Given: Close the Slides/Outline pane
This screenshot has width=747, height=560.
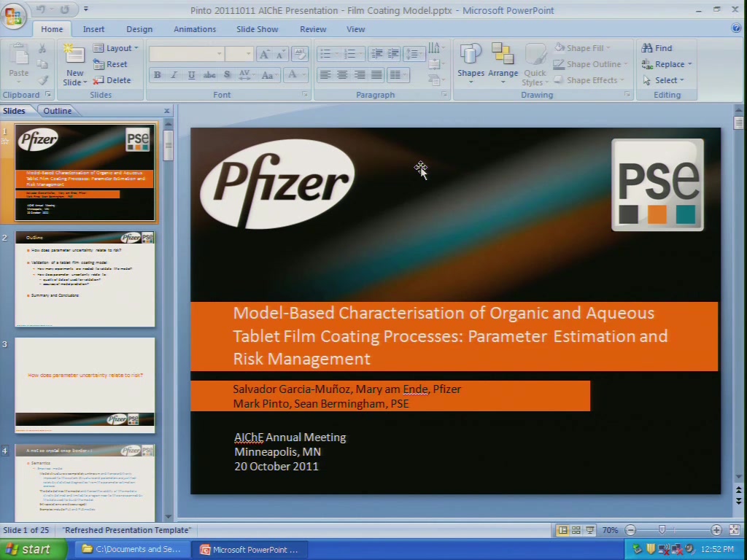Looking at the screenshot, I should tap(167, 111).
